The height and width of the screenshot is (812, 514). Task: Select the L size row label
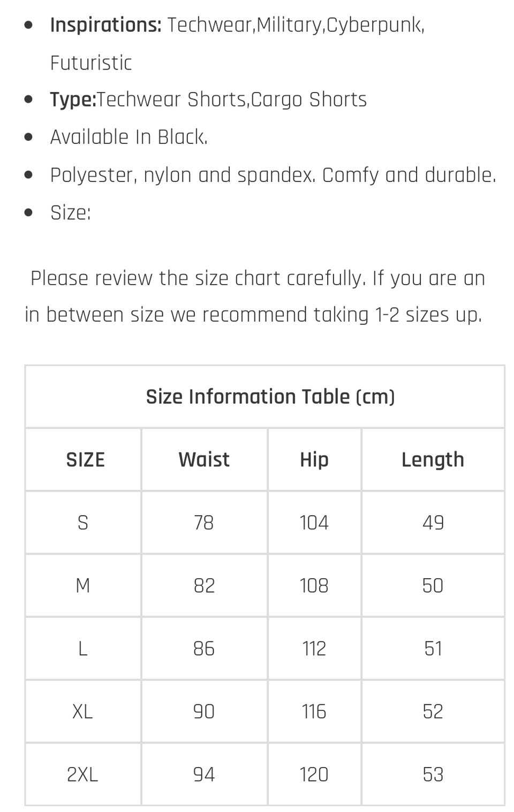[x=83, y=649]
